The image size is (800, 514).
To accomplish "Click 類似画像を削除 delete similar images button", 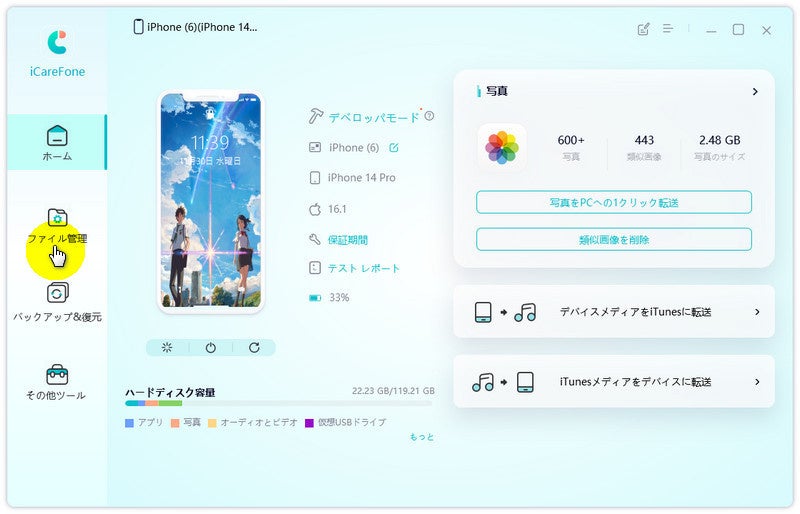I will coord(614,239).
